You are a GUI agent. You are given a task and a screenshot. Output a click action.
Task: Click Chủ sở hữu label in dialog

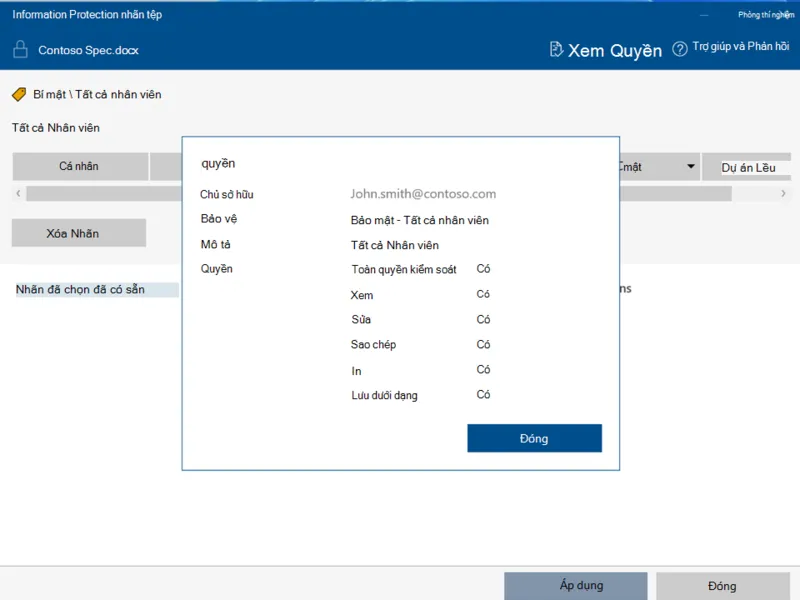[227, 194]
